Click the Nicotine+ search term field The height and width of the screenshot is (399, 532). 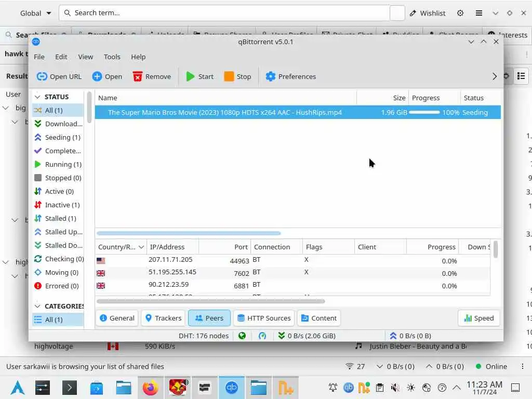(x=224, y=13)
